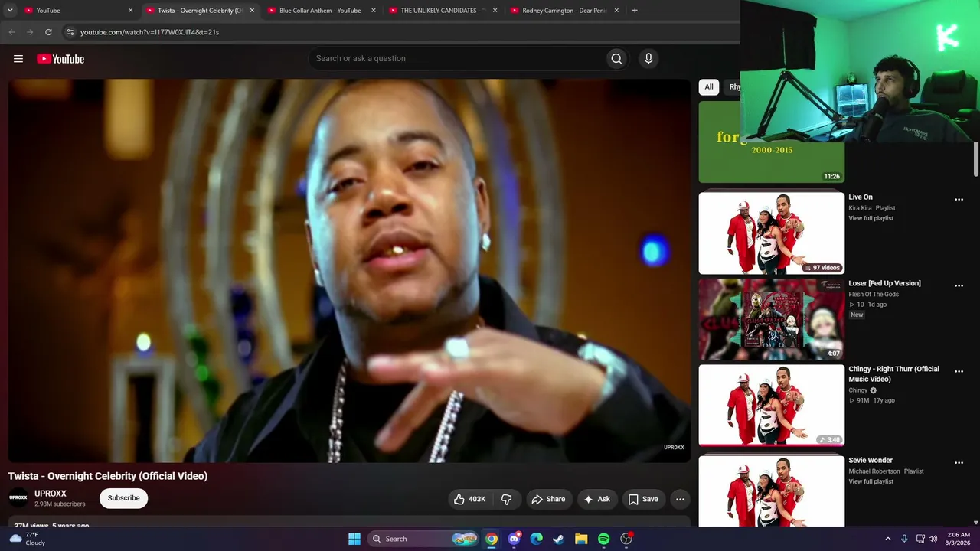This screenshot has width=980, height=551.
Task: Click the Ask button below the video
Action: [x=597, y=499]
